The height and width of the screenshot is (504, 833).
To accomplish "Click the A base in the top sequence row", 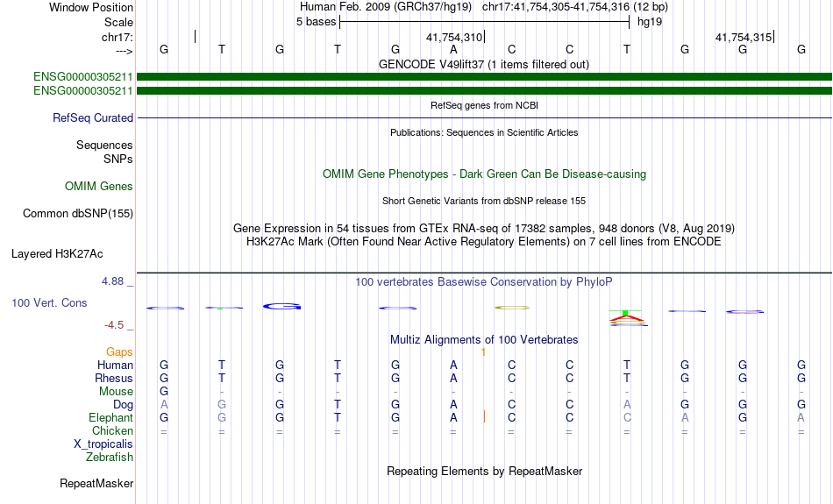I will (x=453, y=49).
